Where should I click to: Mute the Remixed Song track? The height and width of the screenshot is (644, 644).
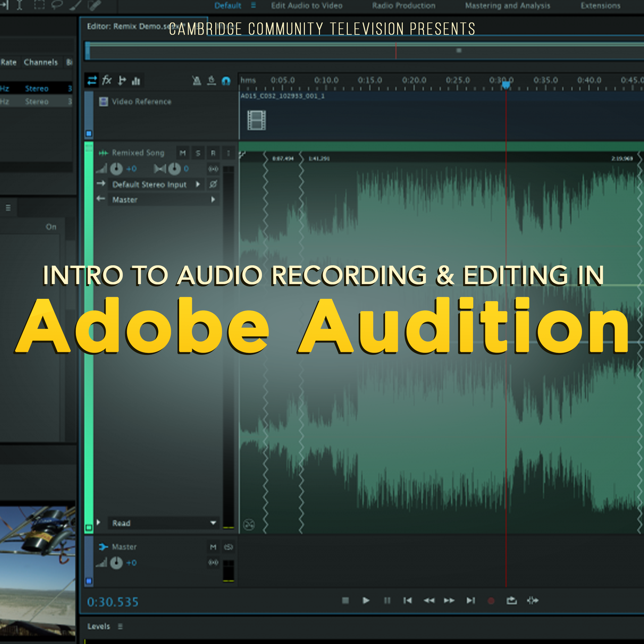click(x=182, y=153)
